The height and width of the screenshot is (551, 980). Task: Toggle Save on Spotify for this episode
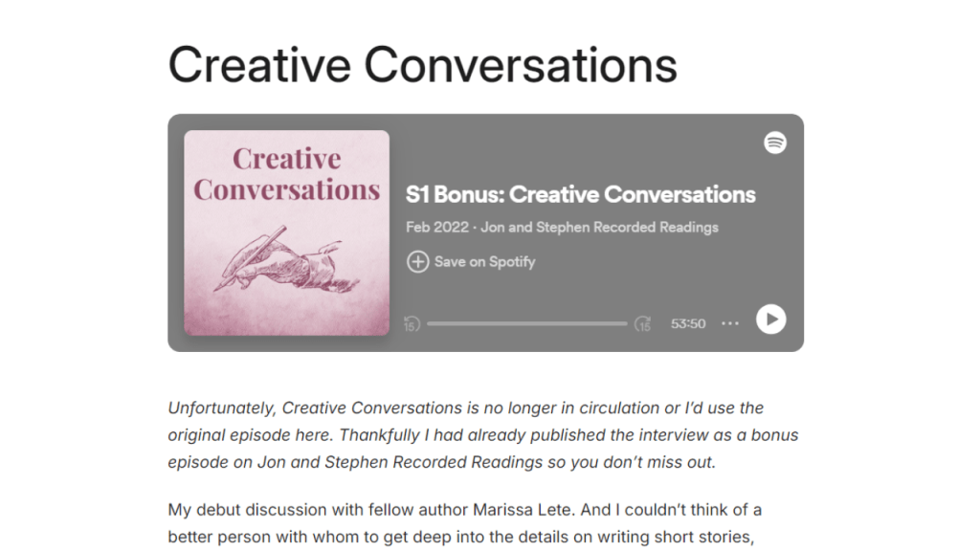pyautogui.click(x=470, y=261)
